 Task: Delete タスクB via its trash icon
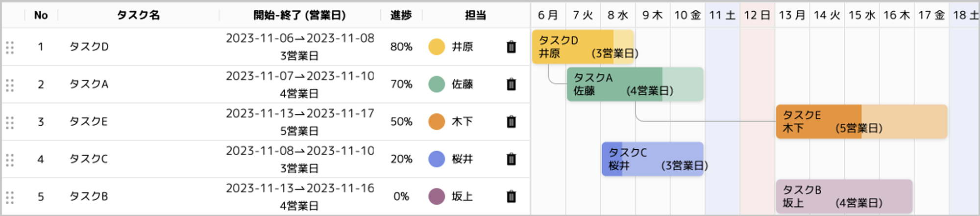pyautogui.click(x=511, y=196)
